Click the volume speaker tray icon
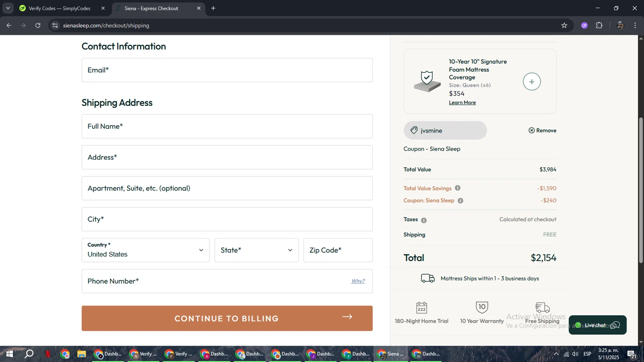 point(575,354)
